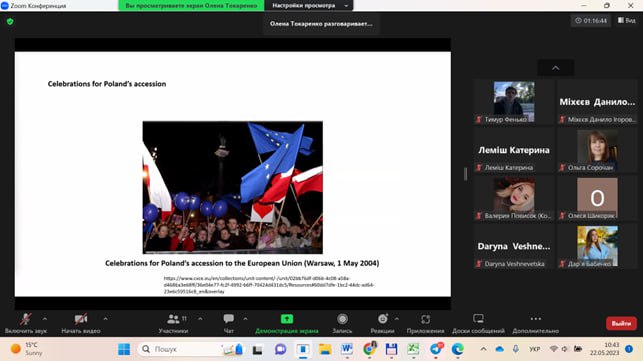Open the CVCE source link on the slide
The image size is (643, 361).
269,285
